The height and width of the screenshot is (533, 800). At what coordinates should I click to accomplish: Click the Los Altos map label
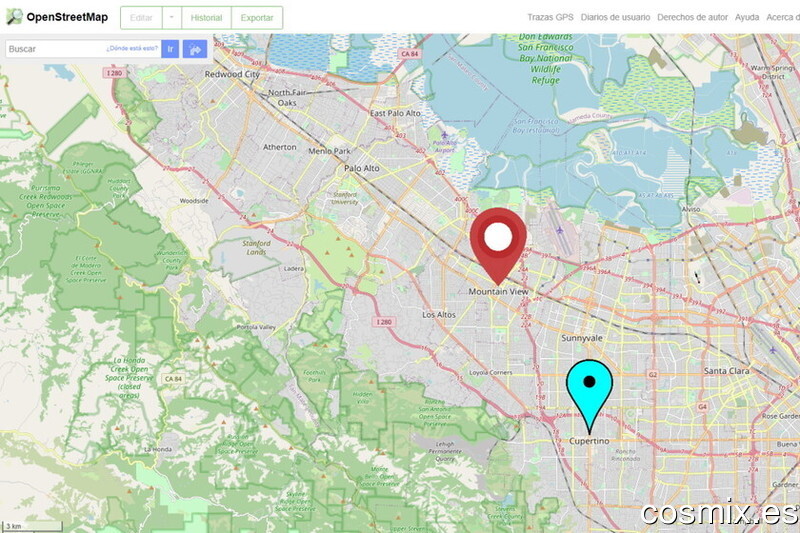(x=439, y=315)
